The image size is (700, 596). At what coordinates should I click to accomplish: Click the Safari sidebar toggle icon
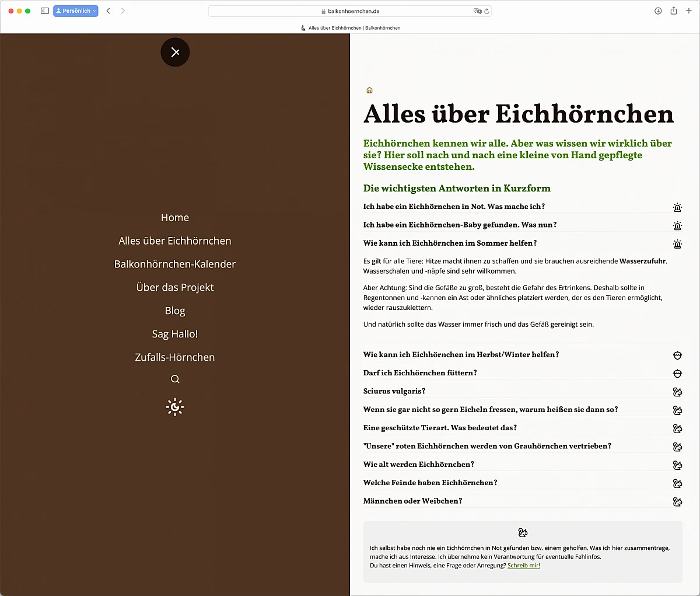tap(45, 11)
